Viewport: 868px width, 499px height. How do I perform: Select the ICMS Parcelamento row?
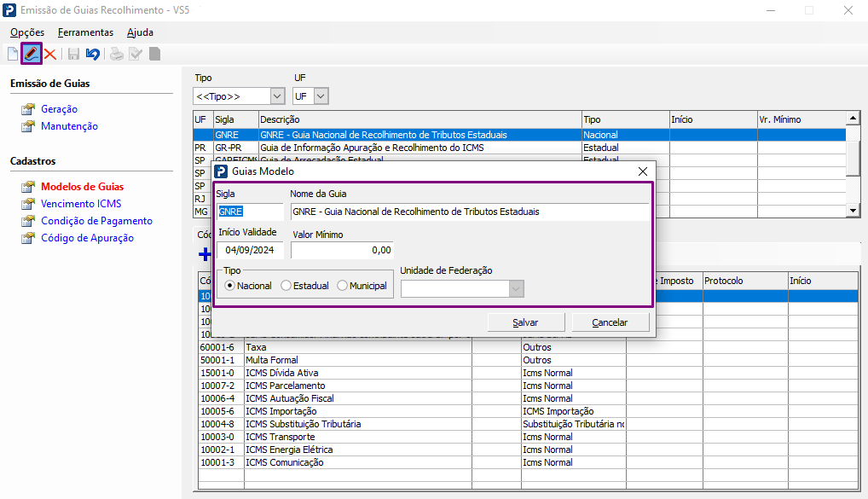(528, 386)
